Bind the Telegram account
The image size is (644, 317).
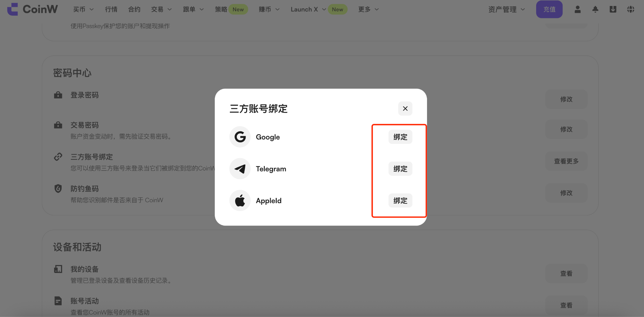pos(400,169)
